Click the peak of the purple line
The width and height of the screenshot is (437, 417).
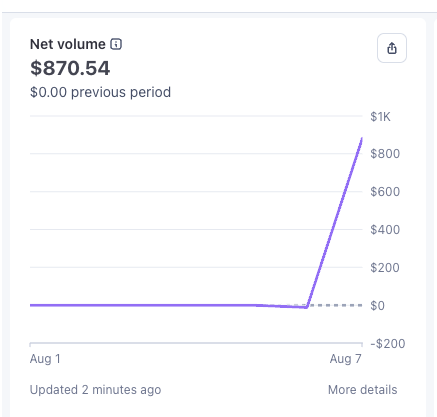click(362, 138)
